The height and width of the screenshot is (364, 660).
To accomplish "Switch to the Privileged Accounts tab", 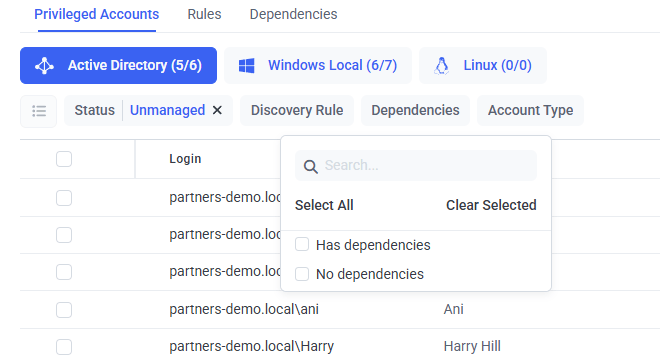I will pos(97,14).
